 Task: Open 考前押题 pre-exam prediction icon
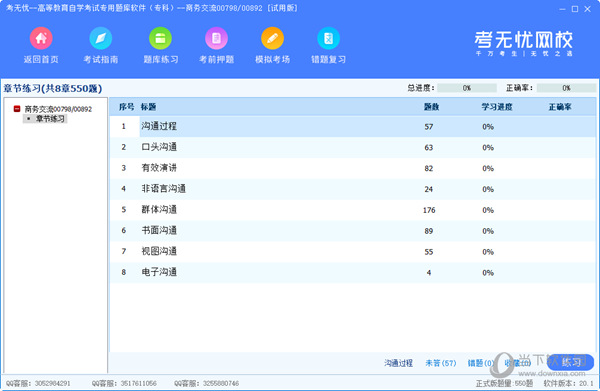point(217,38)
